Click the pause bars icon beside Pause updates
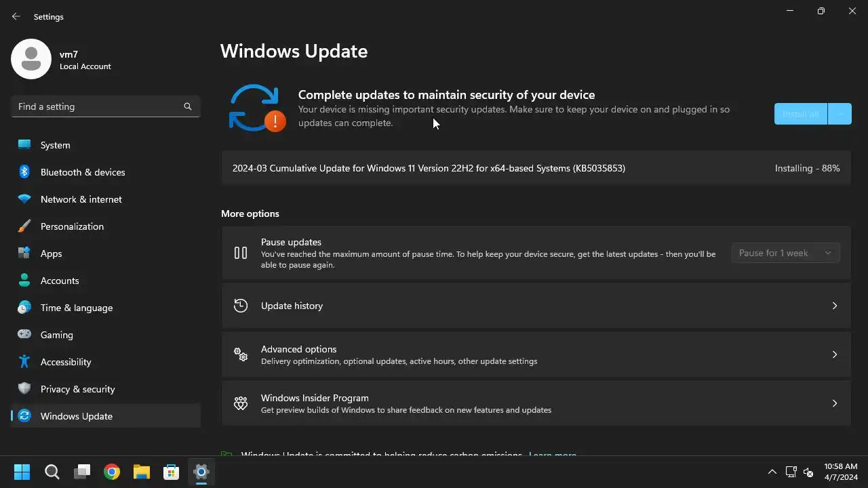868x488 pixels. click(x=241, y=253)
